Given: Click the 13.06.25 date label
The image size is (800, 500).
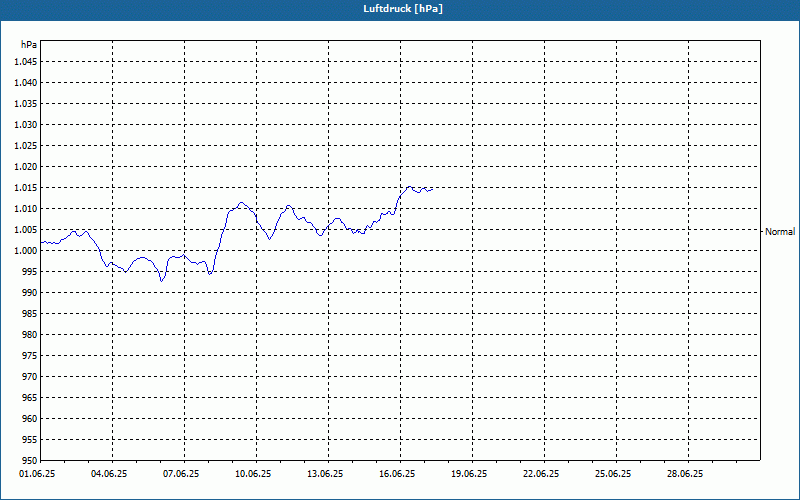Looking at the screenshot, I should 325,474.
